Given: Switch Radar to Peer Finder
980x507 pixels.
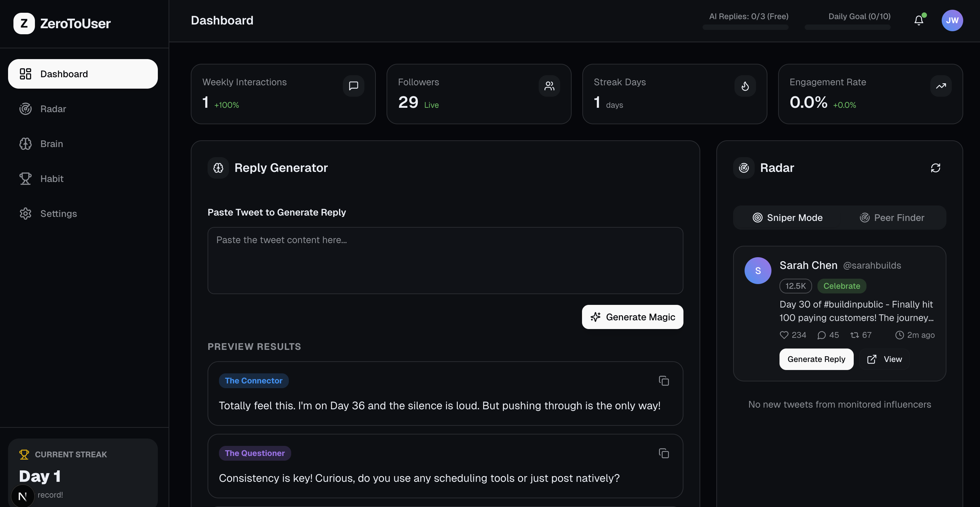Looking at the screenshot, I should click(892, 218).
